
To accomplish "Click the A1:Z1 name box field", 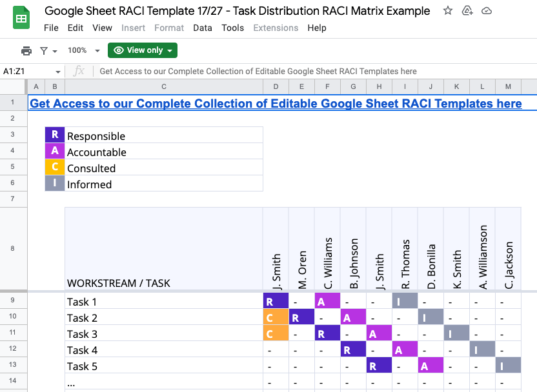I will click(x=26, y=72).
